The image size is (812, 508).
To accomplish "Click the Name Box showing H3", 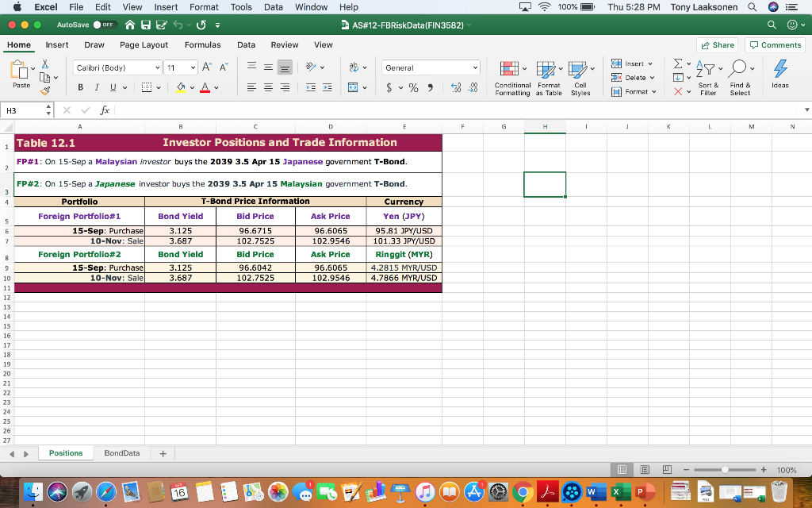I will (x=22, y=112).
